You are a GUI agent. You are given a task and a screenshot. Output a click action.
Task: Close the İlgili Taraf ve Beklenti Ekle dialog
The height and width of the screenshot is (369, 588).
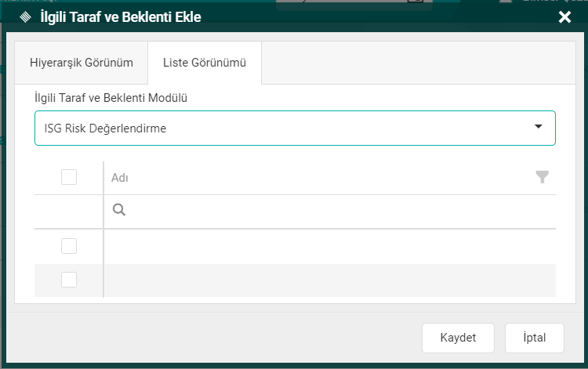564,16
